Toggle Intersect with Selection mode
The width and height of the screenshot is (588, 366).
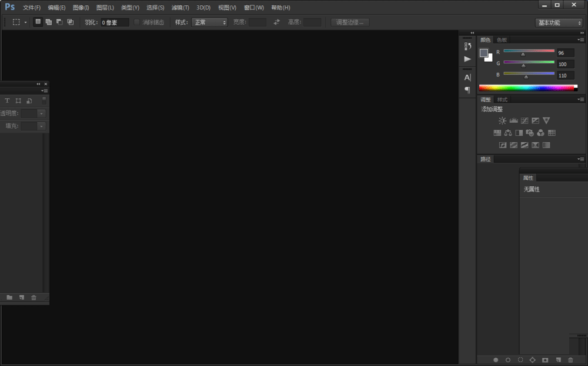click(x=71, y=22)
